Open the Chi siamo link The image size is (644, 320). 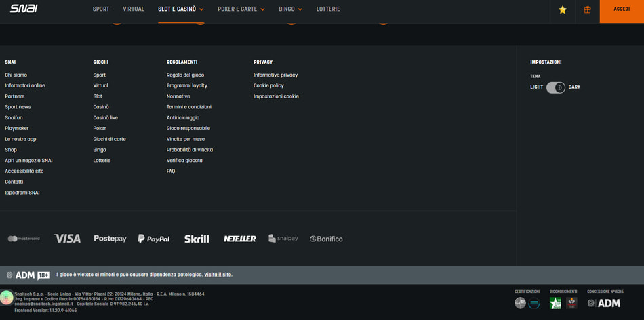(x=16, y=75)
